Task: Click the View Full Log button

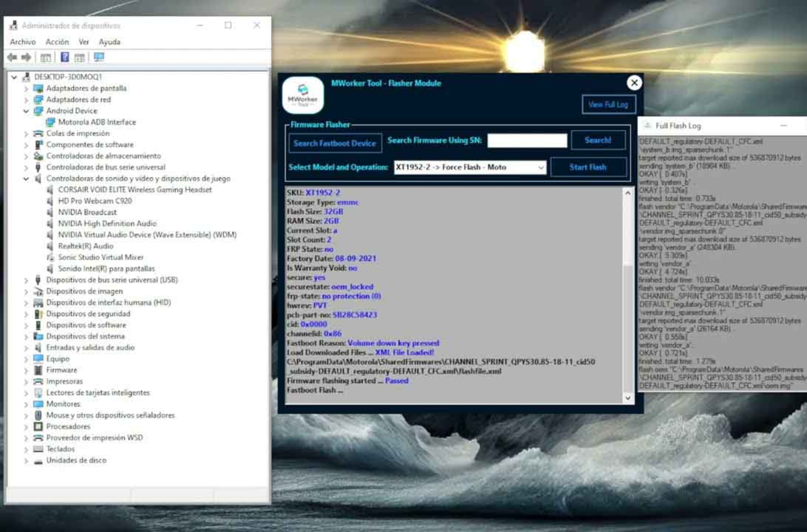Action: (x=608, y=105)
